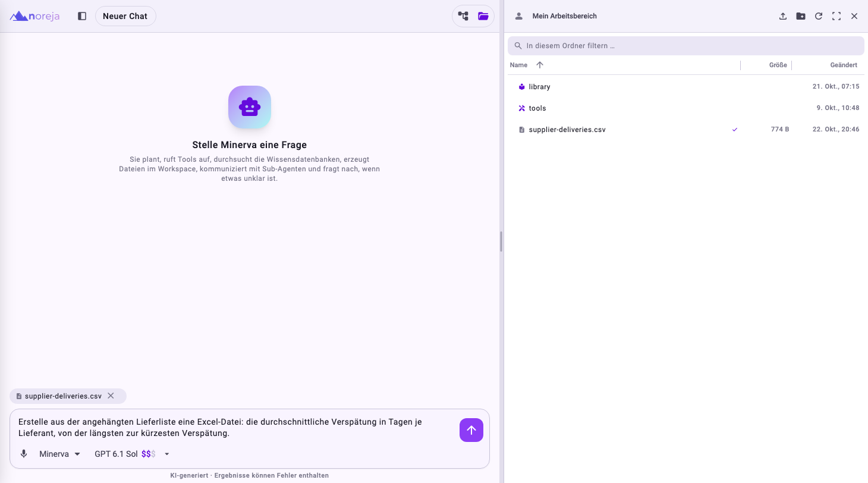Open the GPT 6.1 Sol model dropdown

click(x=133, y=454)
